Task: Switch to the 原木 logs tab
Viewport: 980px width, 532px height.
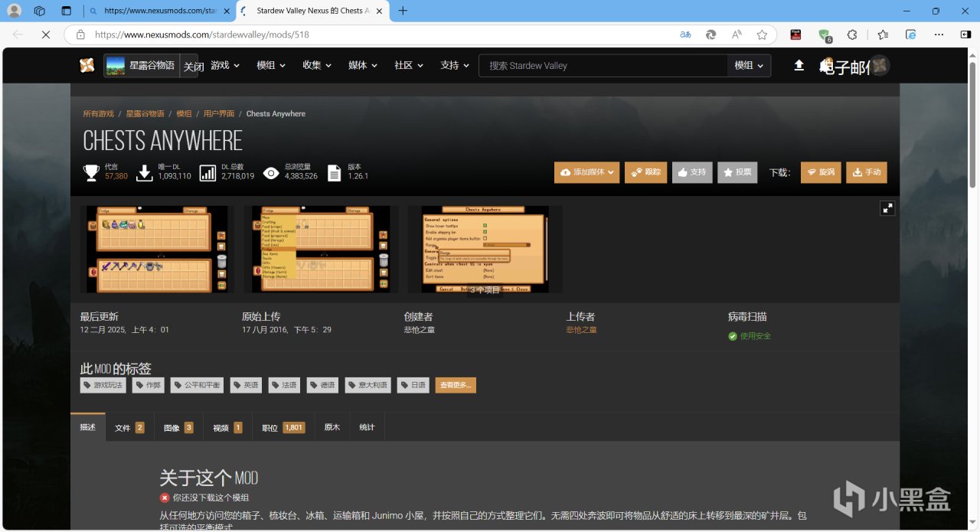Action: pos(332,427)
